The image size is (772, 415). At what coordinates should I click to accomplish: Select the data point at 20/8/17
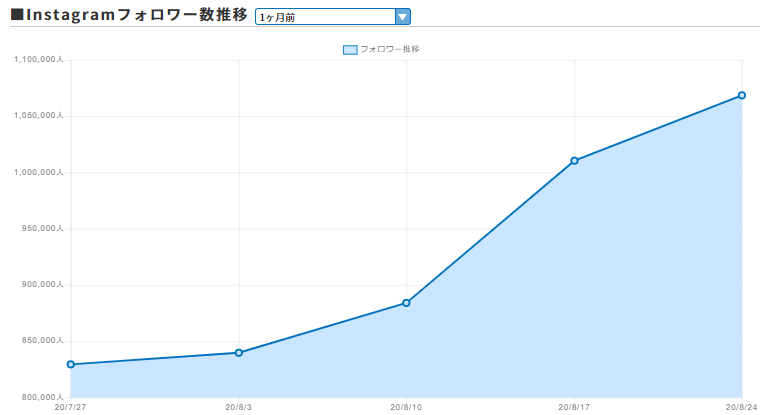coord(574,160)
